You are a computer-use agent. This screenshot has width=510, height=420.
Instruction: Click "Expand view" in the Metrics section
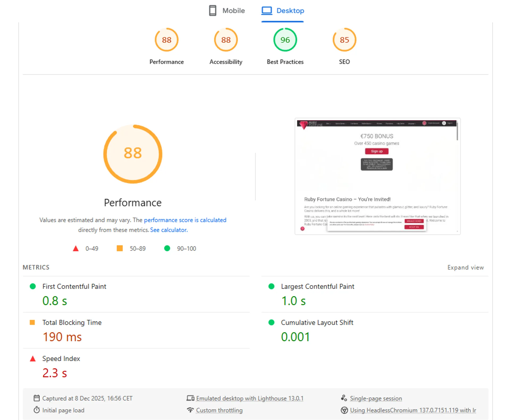coord(465,267)
